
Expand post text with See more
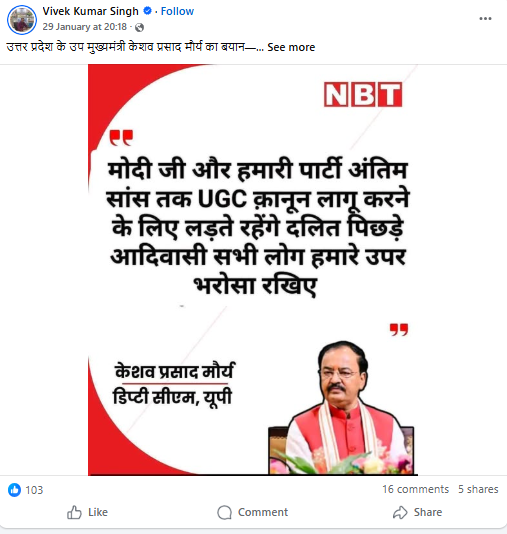291,47
